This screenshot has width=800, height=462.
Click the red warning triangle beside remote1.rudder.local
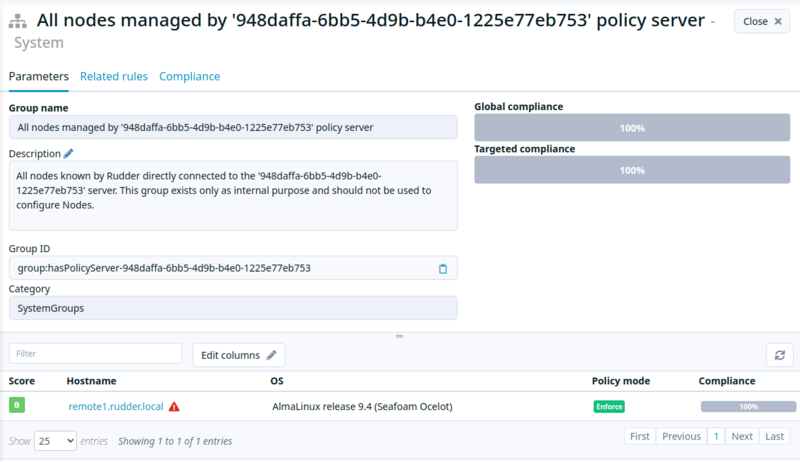coord(174,407)
